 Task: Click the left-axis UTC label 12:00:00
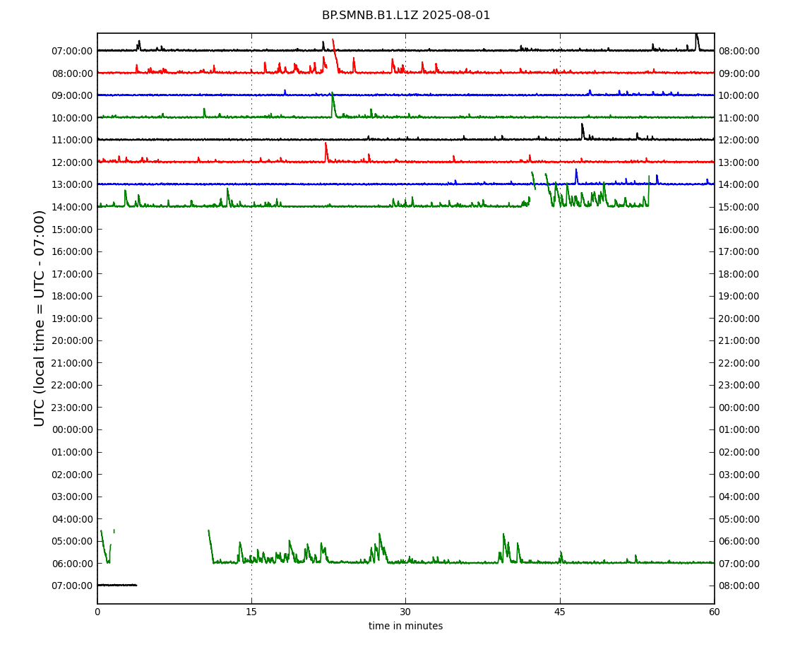(72, 162)
